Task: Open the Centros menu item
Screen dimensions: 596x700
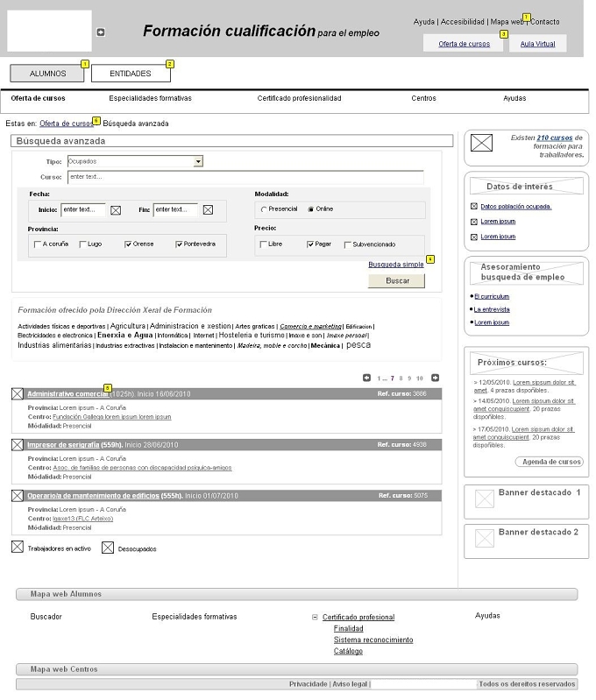Action: [x=423, y=98]
